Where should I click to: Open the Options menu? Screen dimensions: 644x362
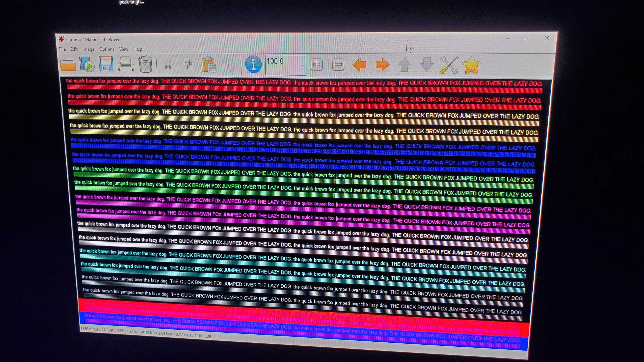click(106, 49)
